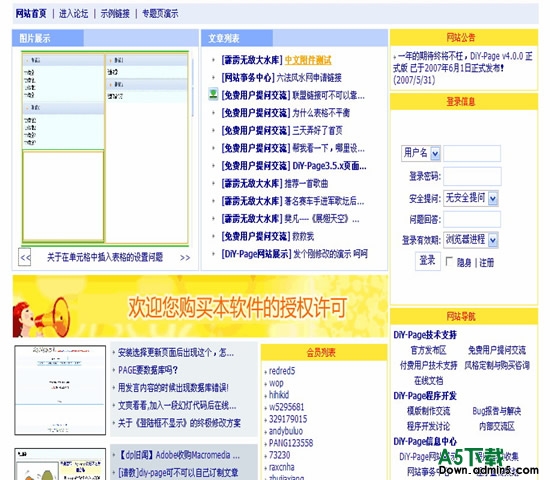Open the second thumbnail below the banner
This screenshot has height=480, width=550.
(60, 464)
